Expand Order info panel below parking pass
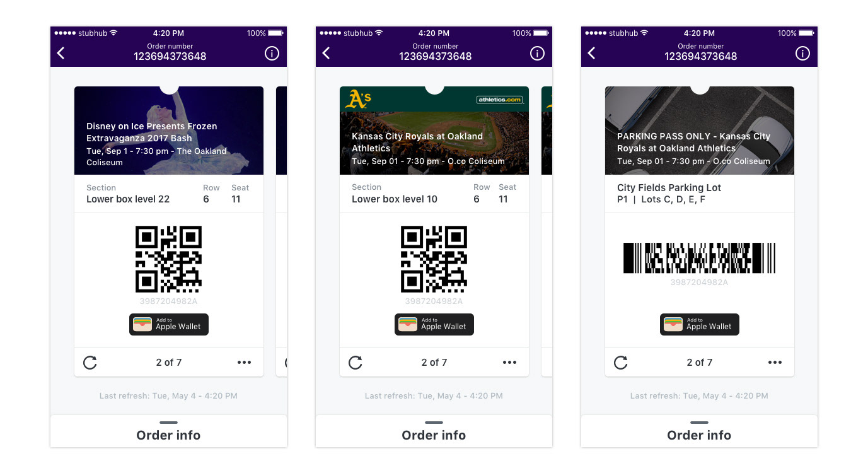Viewport: 868px width, 473px height. click(x=700, y=431)
